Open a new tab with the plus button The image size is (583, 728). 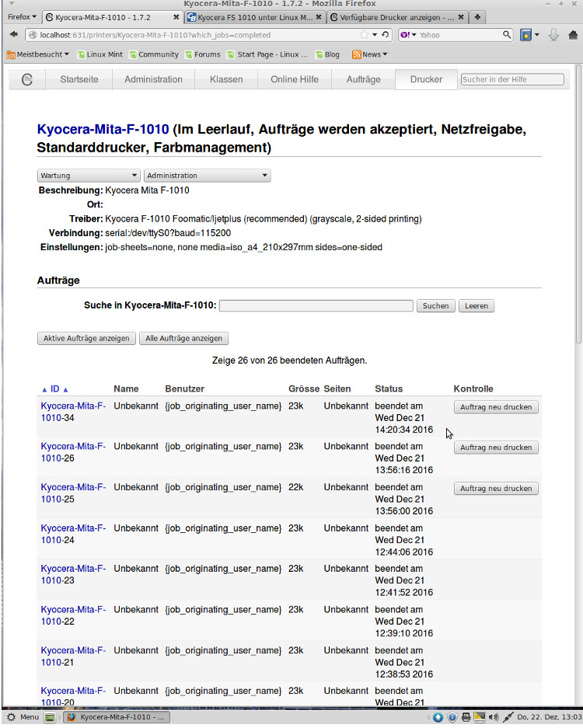[x=477, y=17]
